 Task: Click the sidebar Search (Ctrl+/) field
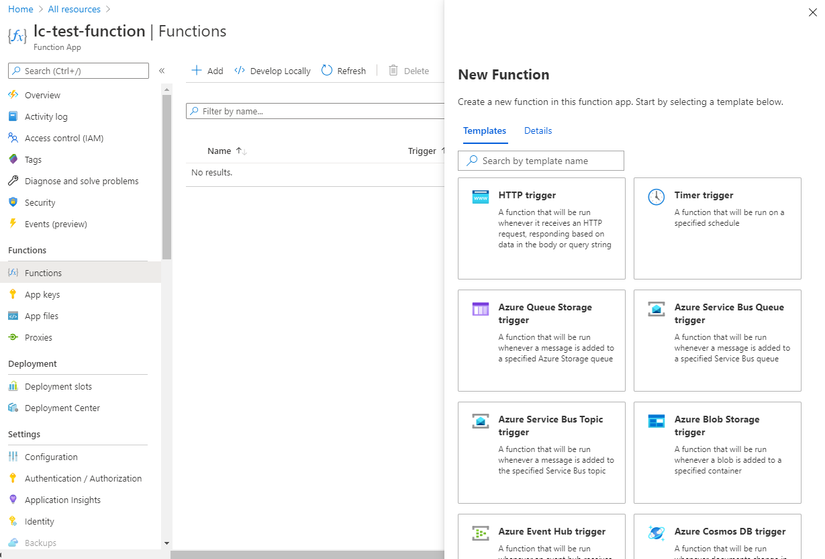pos(78,71)
